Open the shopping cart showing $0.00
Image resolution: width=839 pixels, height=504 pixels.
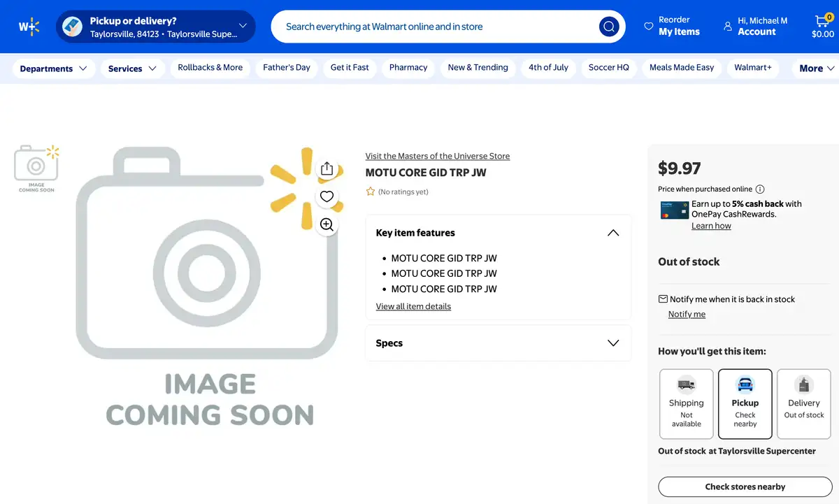coord(822,27)
